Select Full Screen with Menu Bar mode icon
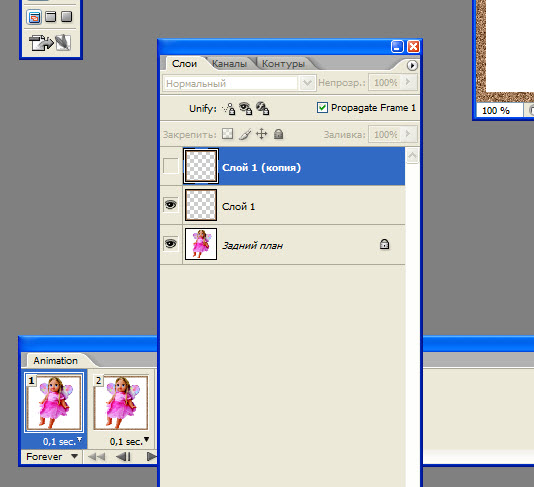534x487 pixels. pyautogui.click(x=50, y=16)
